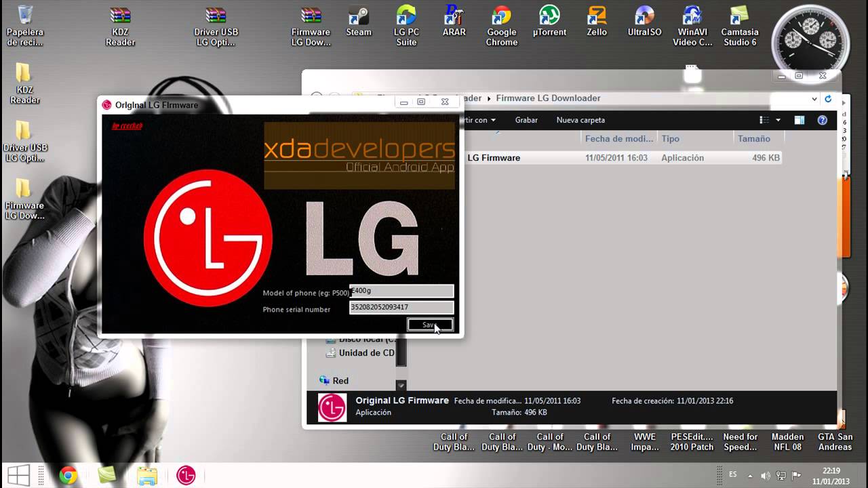Select the Driver USB LG Optimus archive icon
The width and height of the screenshot is (868, 488).
click(216, 26)
